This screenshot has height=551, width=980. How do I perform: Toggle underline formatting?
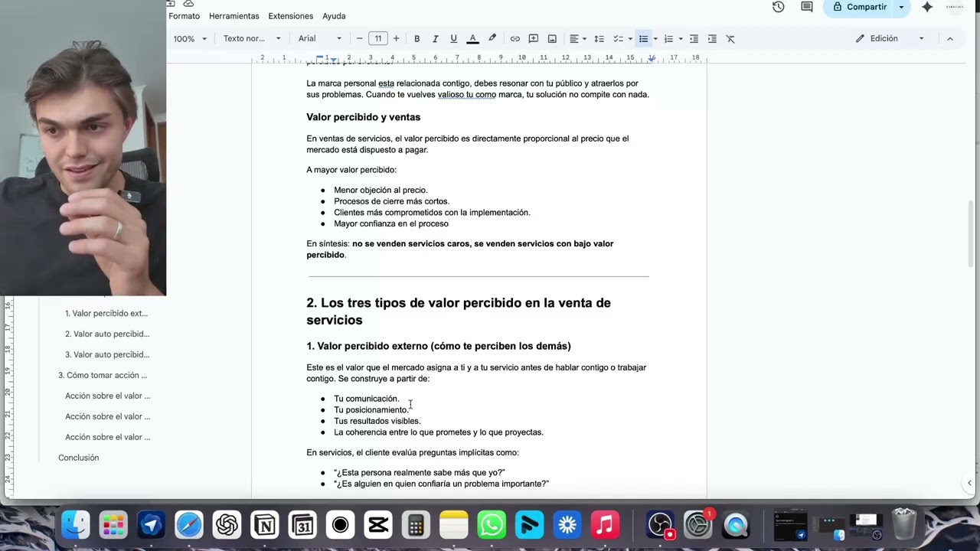tap(453, 39)
